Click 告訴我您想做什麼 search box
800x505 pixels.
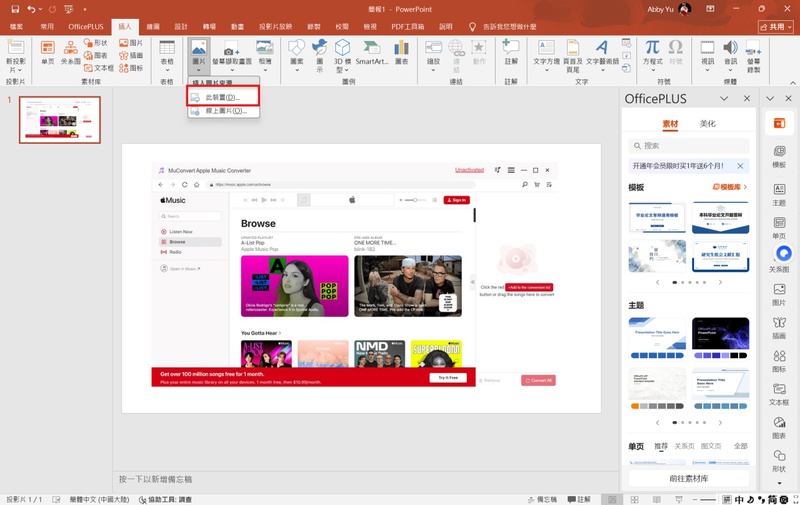pyautogui.click(x=510, y=27)
